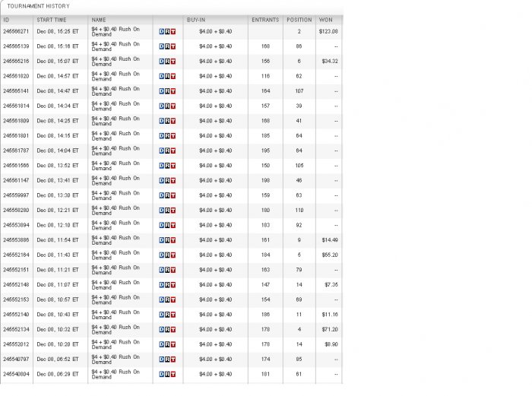Viewport: 532px width, 396px height.
Task: Click the R icon in the 06:29 ET row
Action: (x=167, y=374)
